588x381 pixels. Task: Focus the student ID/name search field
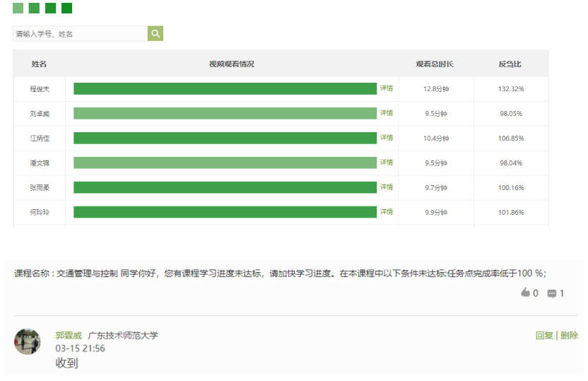(x=79, y=34)
